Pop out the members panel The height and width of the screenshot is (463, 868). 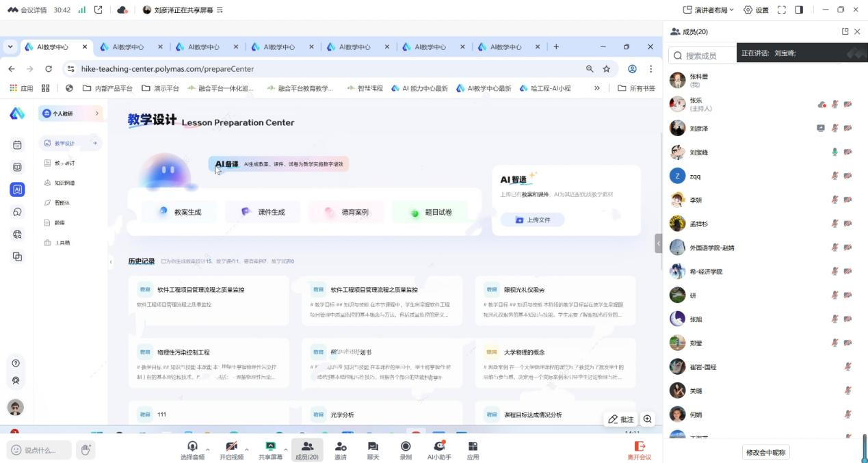pos(845,31)
